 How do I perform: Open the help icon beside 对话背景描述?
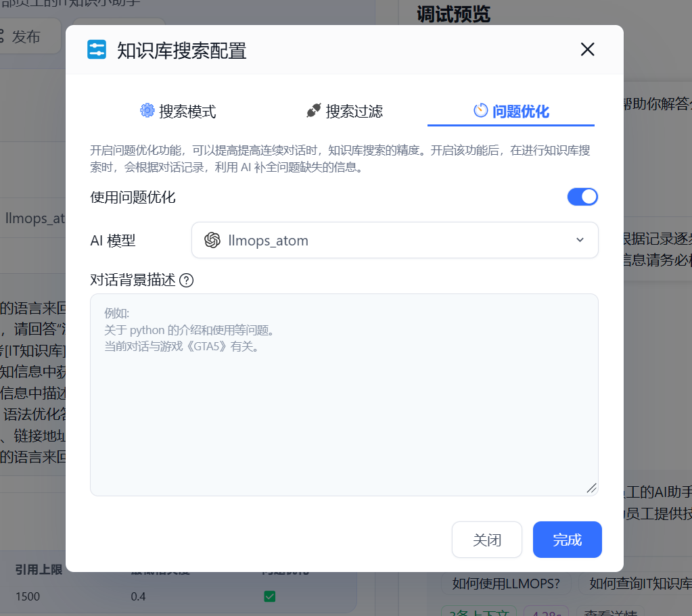[x=187, y=280]
